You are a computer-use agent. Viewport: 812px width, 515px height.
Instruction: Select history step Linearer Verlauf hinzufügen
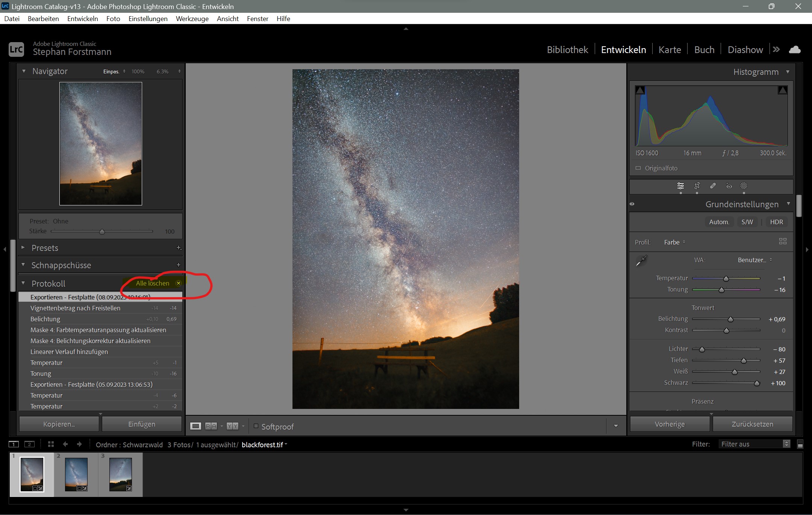pos(100,352)
